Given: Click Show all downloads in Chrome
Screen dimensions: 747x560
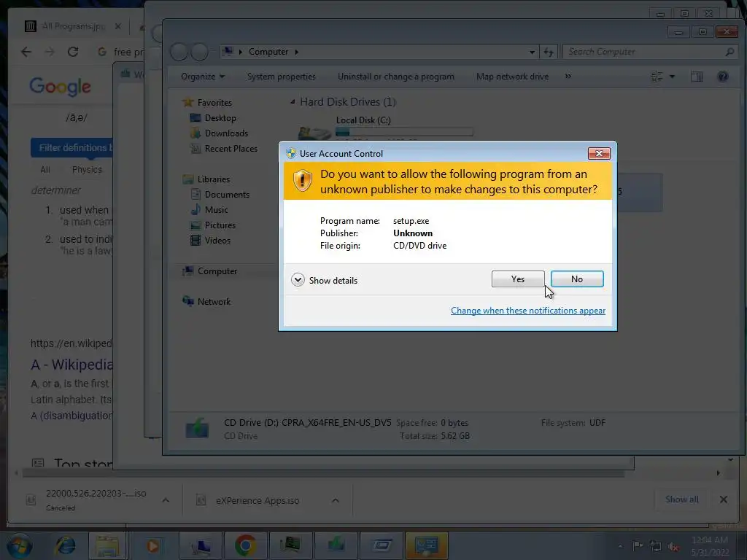Looking at the screenshot, I should coord(682,499).
